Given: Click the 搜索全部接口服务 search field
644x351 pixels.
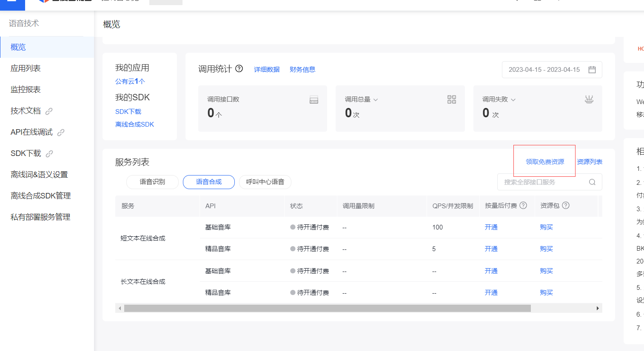Looking at the screenshot, I should (550, 182).
